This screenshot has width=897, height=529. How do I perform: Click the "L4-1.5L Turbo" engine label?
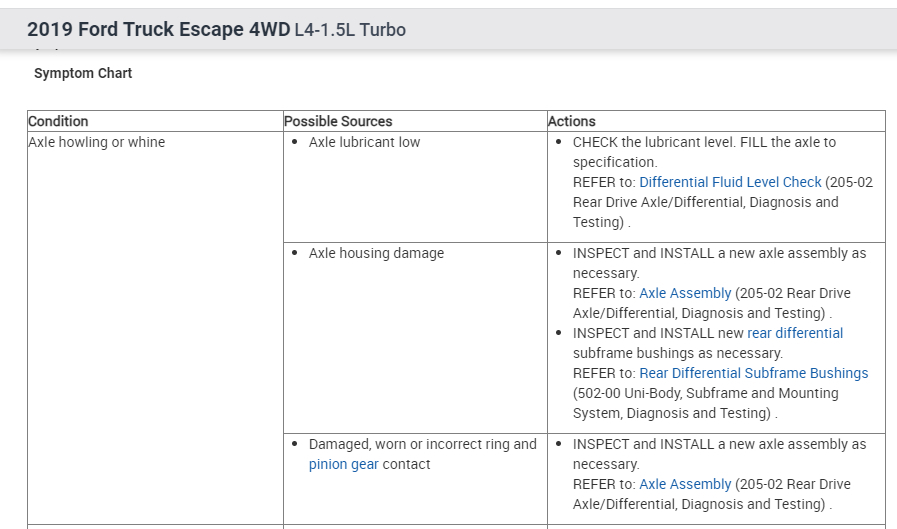[x=350, y=30]
